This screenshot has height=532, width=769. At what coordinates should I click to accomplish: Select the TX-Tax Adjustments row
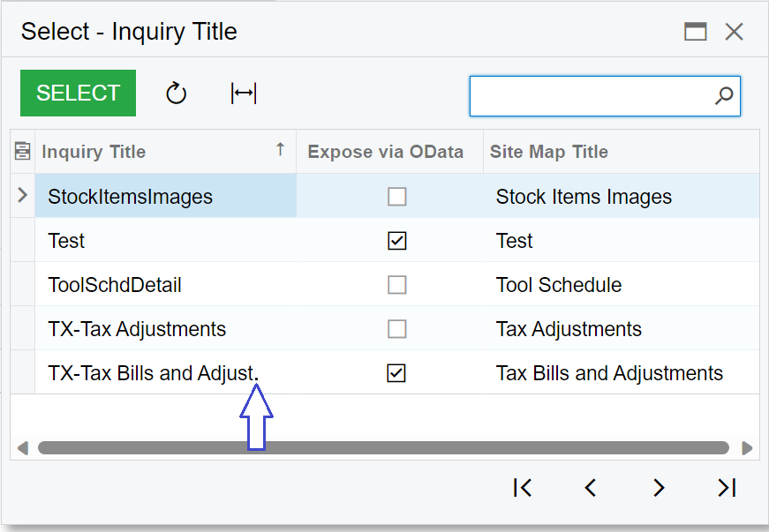tap(385, 329)
